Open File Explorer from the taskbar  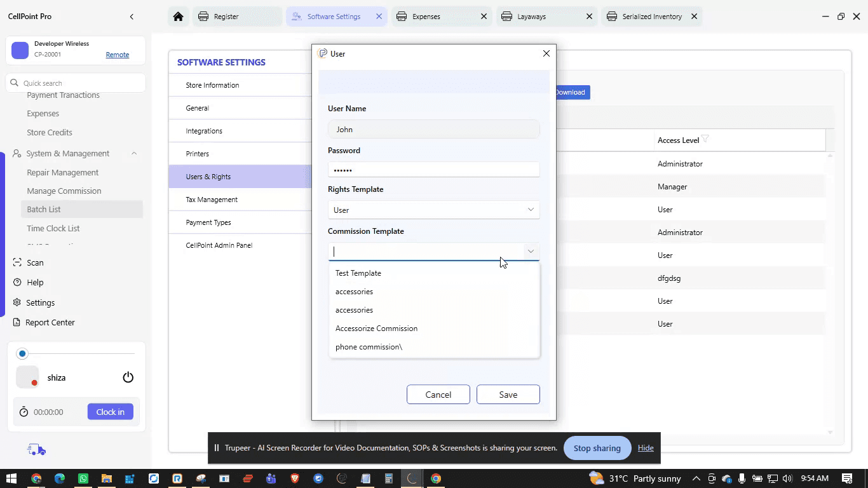107,478
